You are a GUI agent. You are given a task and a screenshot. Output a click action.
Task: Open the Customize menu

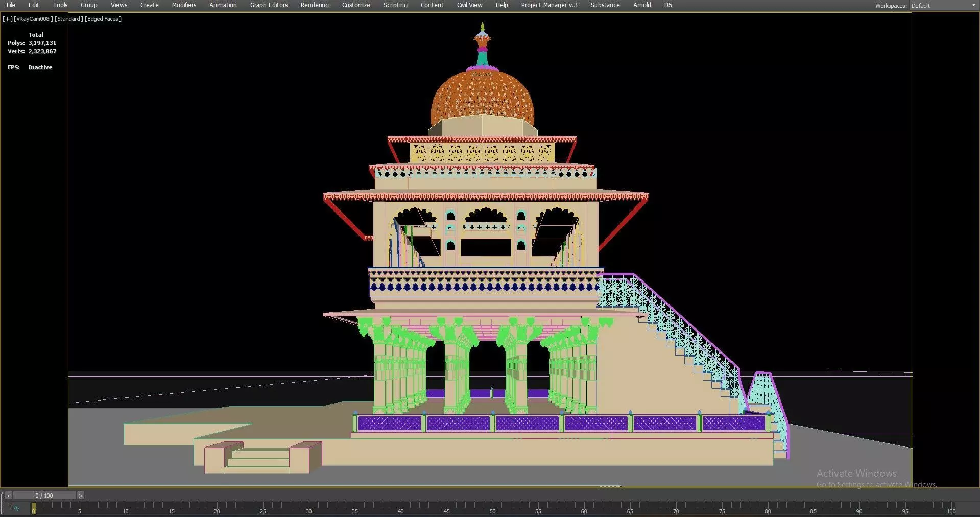[356, 5]
